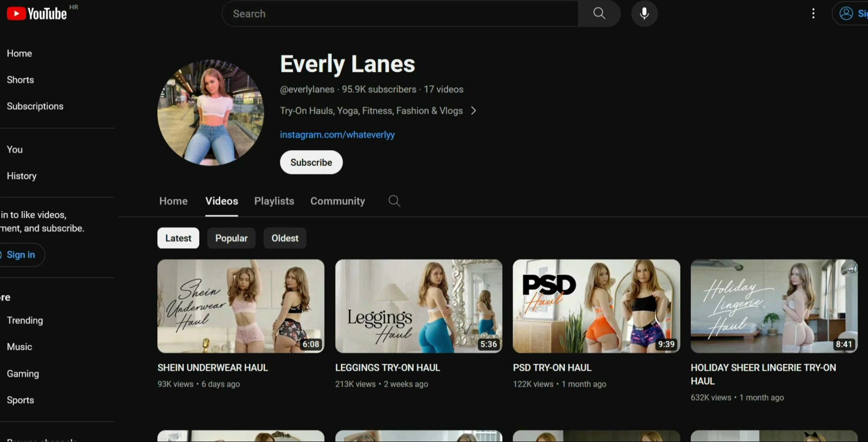Click '95.9K subscribers' text

tap(379, 89)
